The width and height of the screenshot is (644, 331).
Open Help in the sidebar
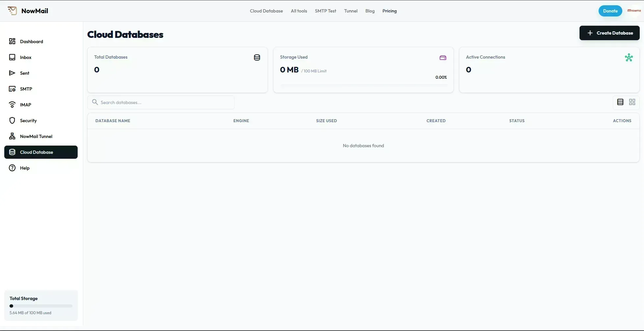point(24,168)
